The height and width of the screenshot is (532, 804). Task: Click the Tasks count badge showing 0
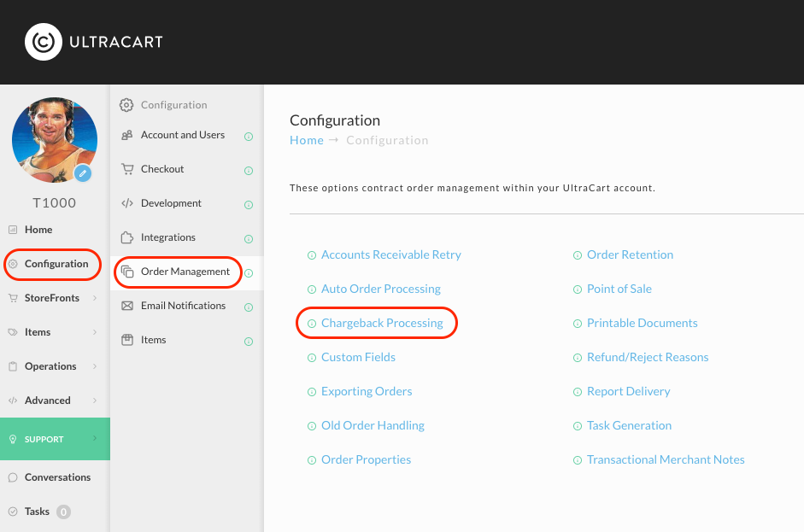(x=63, y=512)
